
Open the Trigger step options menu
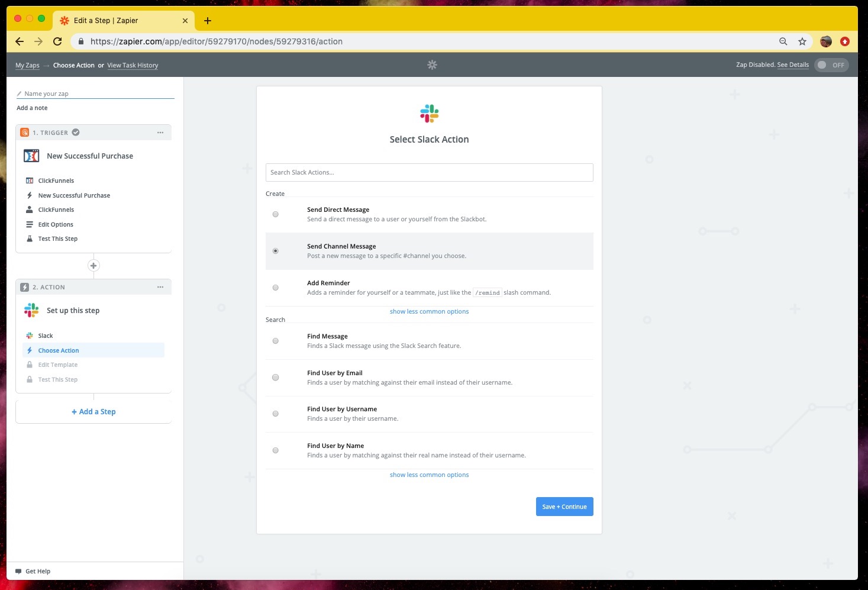160,133
